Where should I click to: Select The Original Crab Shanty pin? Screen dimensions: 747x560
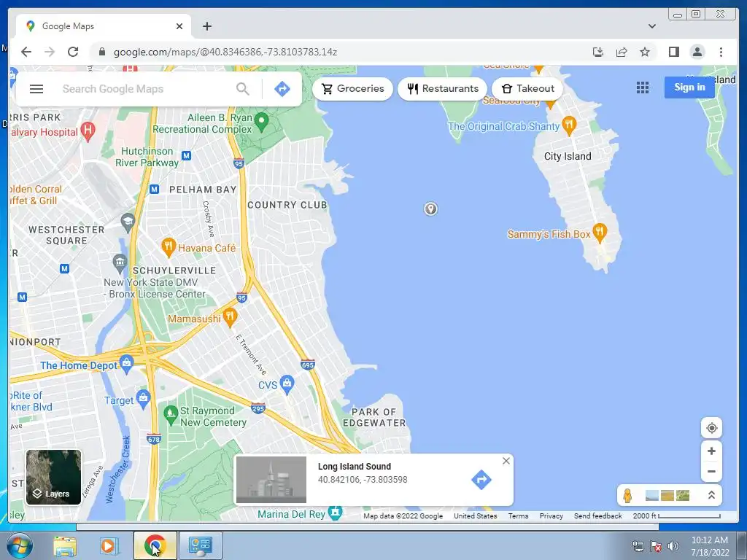click(x=569, y=125)
